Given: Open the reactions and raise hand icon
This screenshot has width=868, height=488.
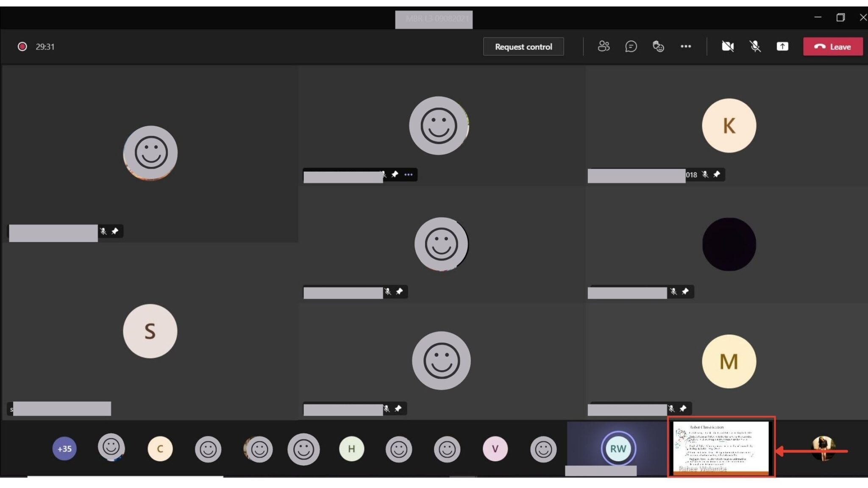Looking at the screenshot, I should point(658,46).
